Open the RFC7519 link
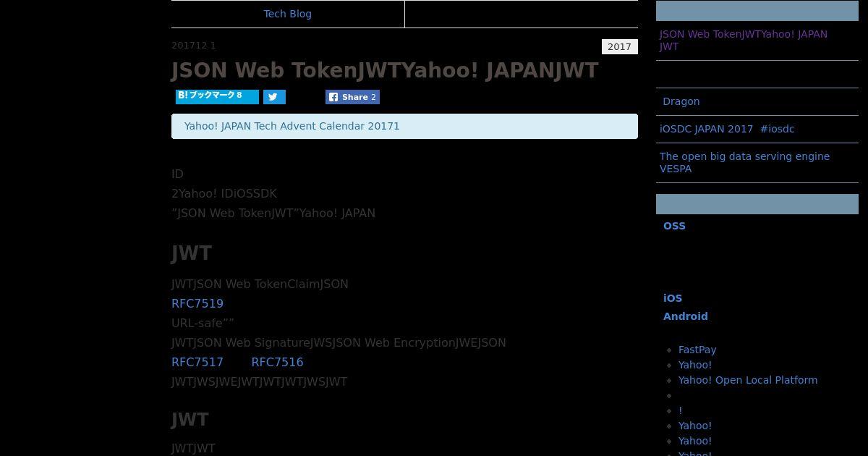 point(197,303)
